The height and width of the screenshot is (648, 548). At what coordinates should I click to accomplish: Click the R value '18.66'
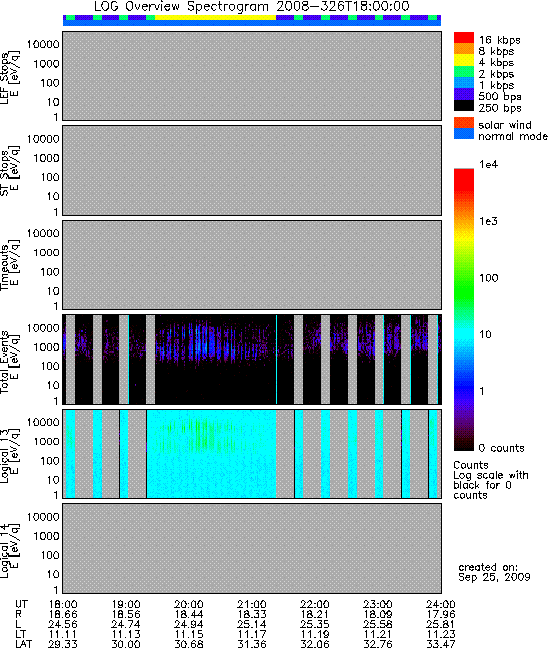(x=63, y=615)
